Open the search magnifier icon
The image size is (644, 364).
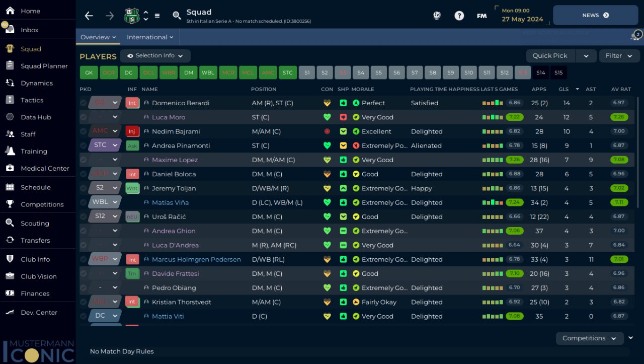click(177, 16)
